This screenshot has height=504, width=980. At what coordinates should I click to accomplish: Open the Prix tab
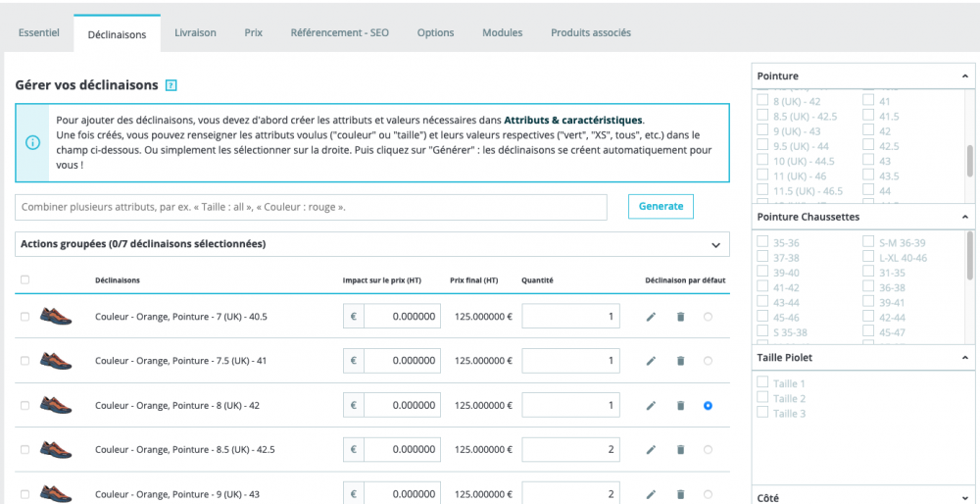coord(253,32)
